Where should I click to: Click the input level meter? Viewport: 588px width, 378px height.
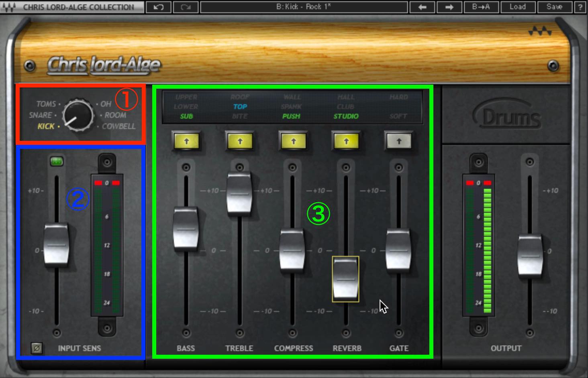[107, 245]
